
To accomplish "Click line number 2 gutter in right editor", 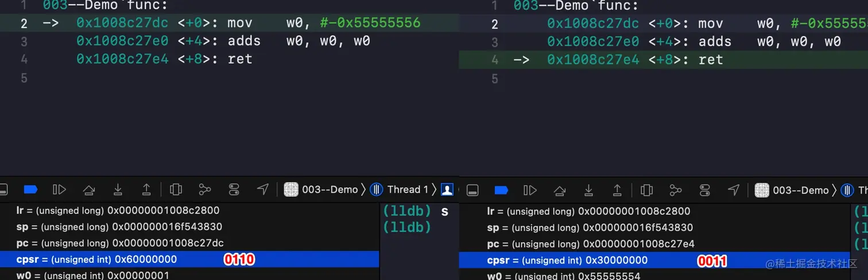I will point(495,24).
